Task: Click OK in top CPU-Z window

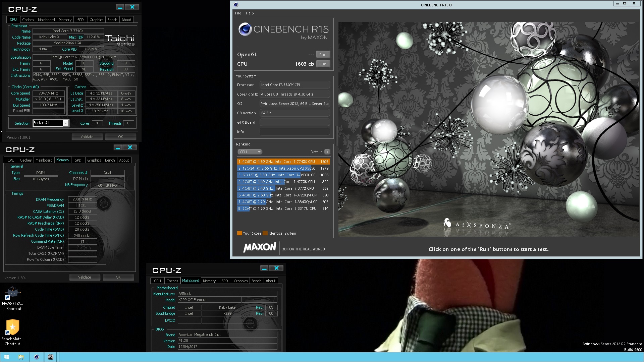Action: 120,137
